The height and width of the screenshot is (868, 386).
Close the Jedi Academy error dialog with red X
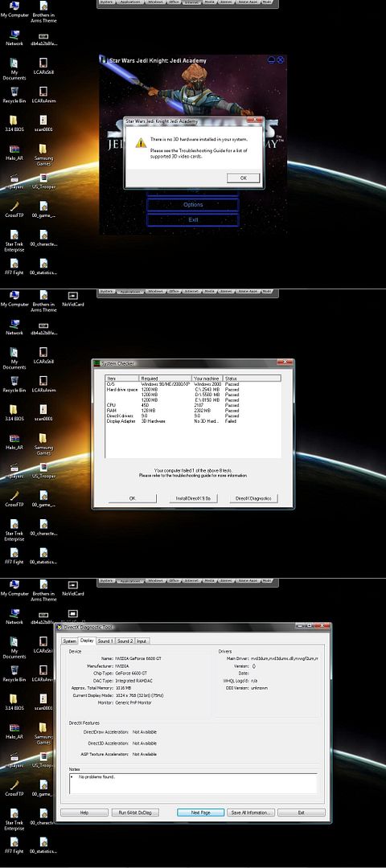255,120
